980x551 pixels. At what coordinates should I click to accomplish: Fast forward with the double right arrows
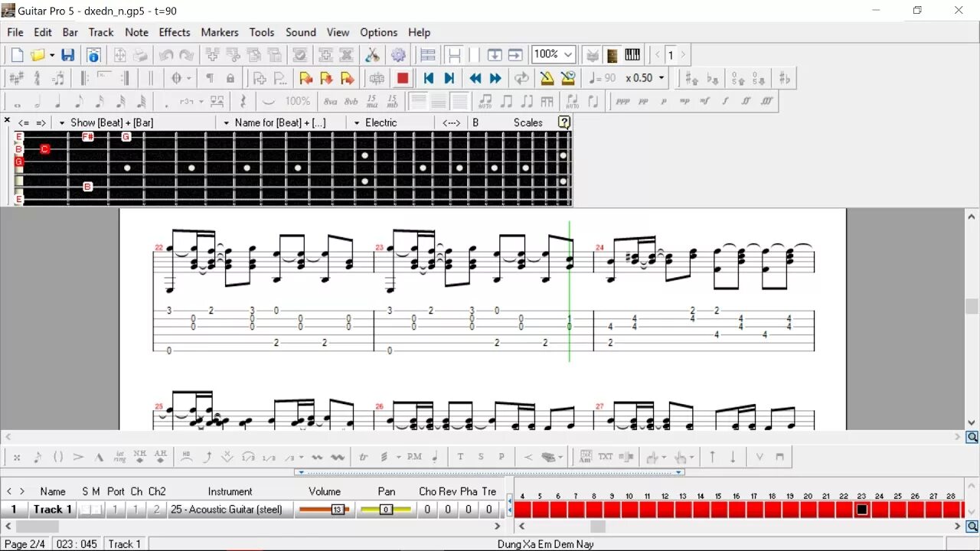point(495,78)
